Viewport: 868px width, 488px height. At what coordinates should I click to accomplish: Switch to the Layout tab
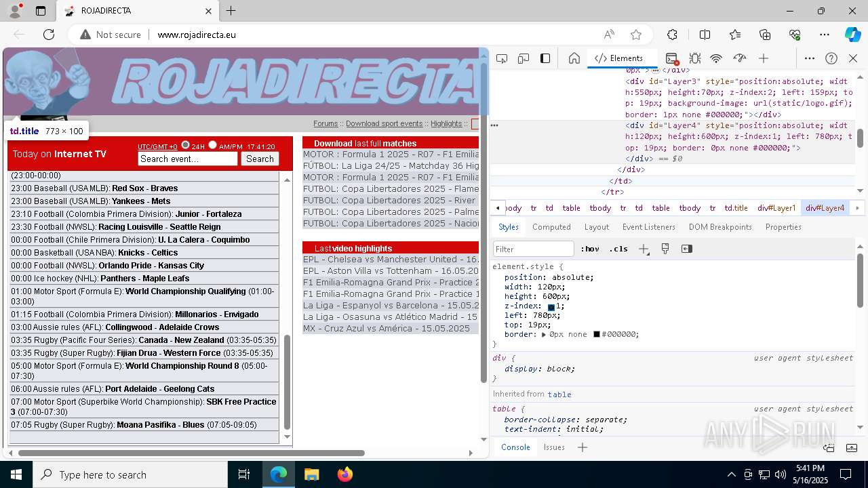(597, 227)
